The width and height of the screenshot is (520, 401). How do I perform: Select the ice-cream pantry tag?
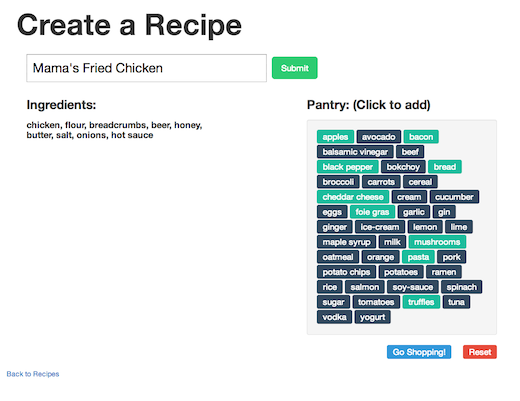pyautogui.click(x=380, y=227)
